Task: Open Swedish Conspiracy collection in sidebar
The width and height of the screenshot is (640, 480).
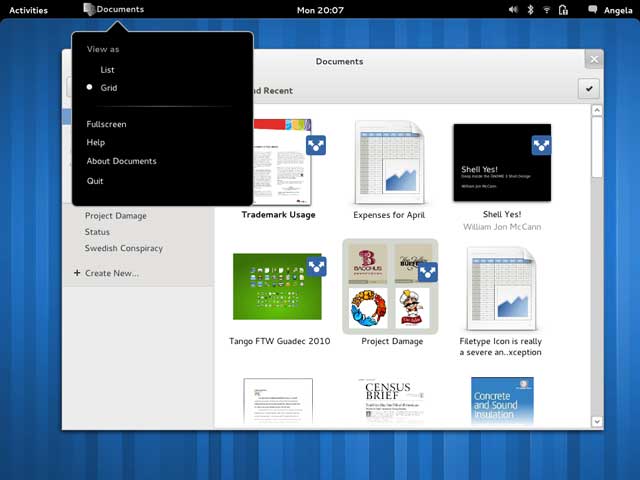Action: [124, 248]
